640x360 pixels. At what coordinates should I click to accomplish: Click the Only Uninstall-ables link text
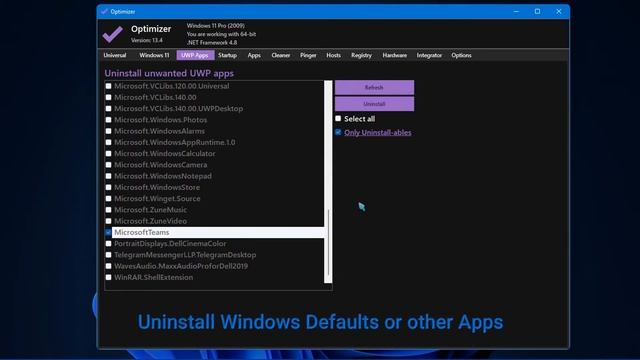[378, 132]
